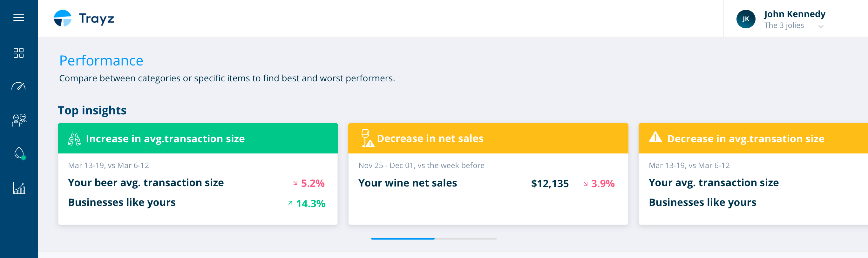Expand the account dropdown chevron
The width and height of the screenshot is (868, 258).
(821, 27)
